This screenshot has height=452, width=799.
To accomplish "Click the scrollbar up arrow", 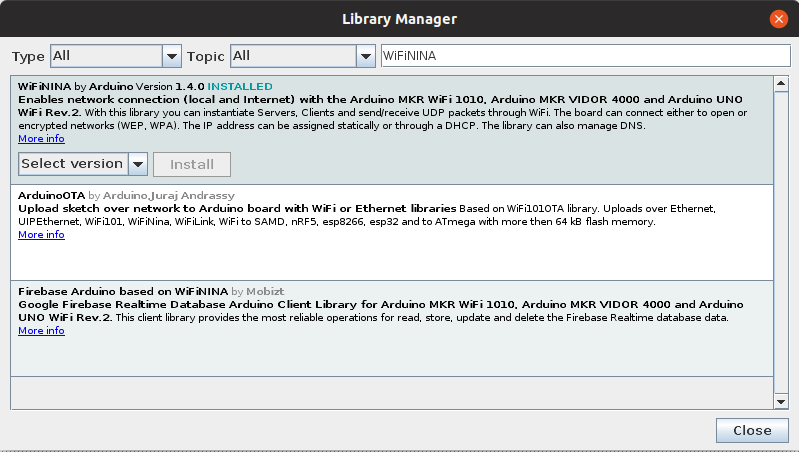I will point(781,84).
